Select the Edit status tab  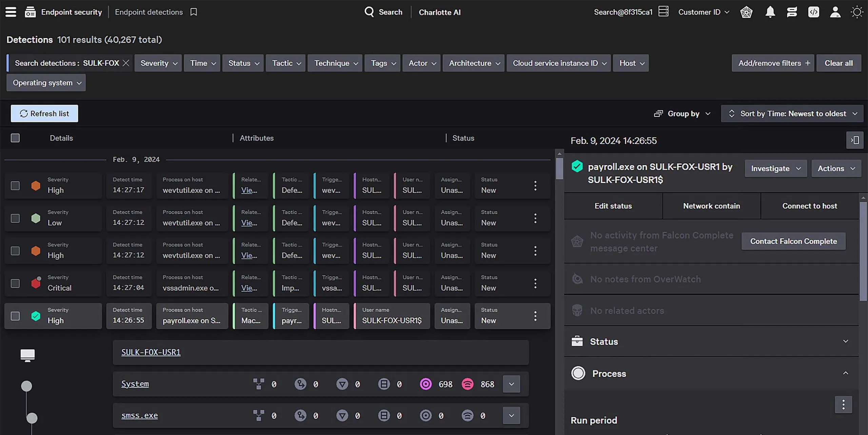click(613, 206)
